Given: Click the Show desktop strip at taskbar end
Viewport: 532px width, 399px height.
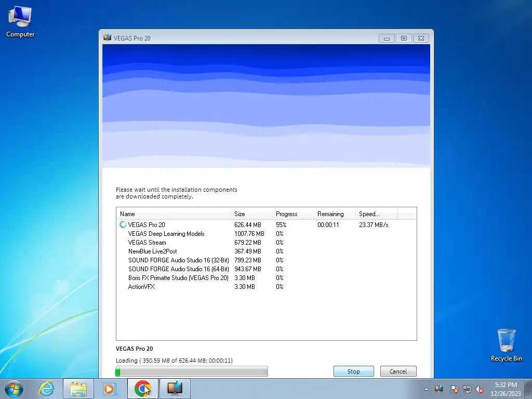Looking at the screenshot, I should [x=528, y=389].
